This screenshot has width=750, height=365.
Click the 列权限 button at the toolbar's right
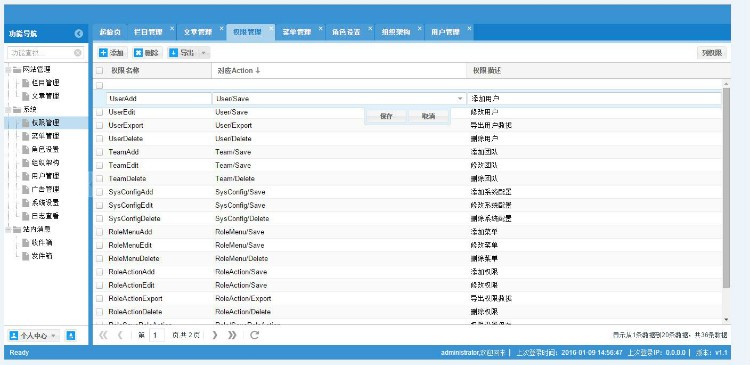[712, 53]
